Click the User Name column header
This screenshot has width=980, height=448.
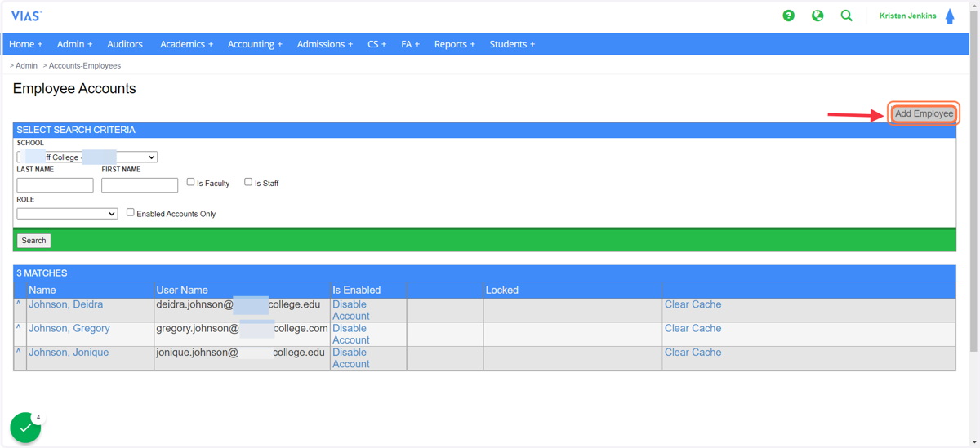click(182, 290)
